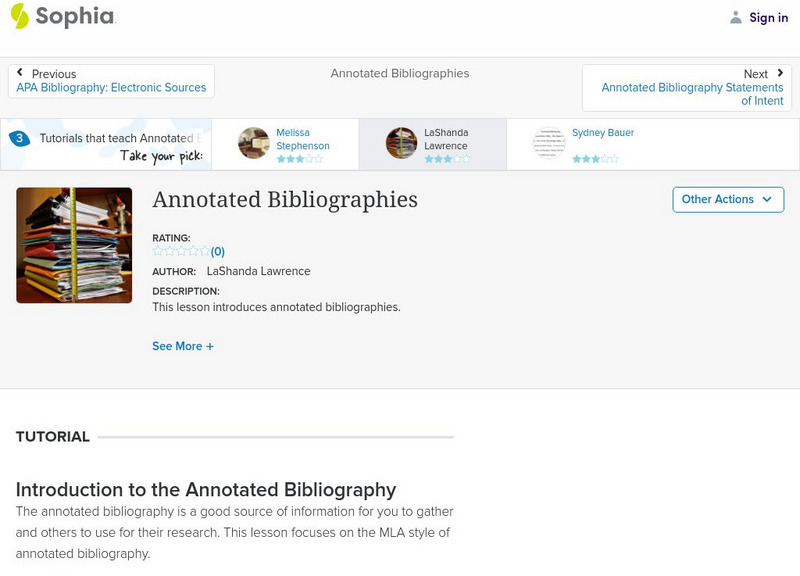Click Sydney Bauer's document avatar
The image size is (800, 576).
click(x=549, y=143)
